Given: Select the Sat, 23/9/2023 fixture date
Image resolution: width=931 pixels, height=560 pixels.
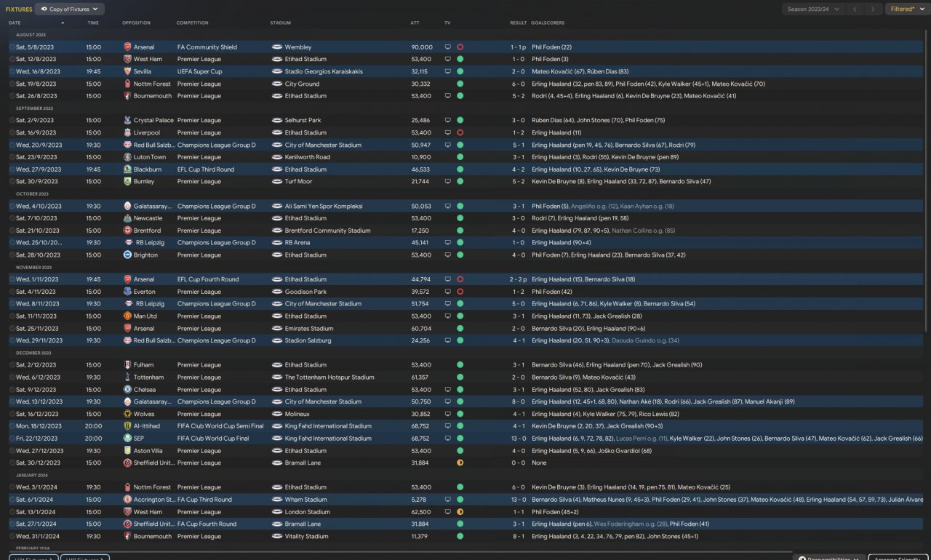Looking at the screenshot, I should click(x=36, y=157).
